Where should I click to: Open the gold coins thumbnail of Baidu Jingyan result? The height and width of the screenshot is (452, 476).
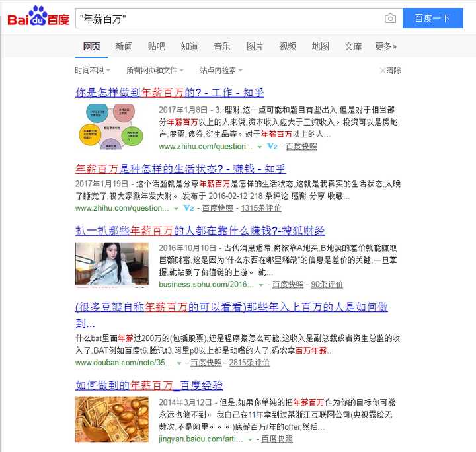(112, 419)
